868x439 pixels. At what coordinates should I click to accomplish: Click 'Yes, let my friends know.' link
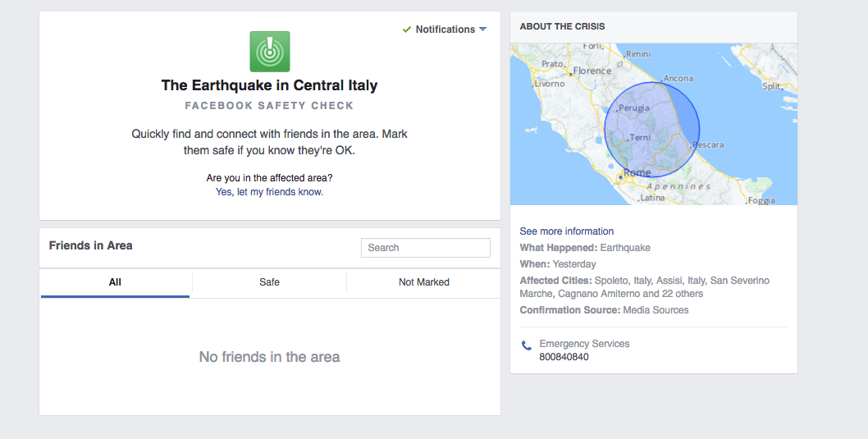pos(270,191)
